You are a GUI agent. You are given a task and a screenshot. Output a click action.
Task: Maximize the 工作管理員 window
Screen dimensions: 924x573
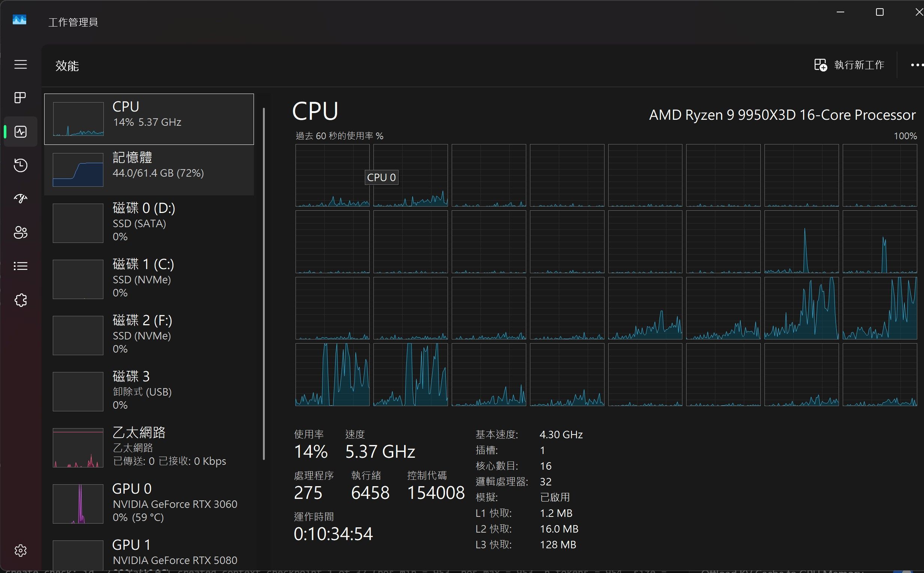(x=880, y=12)
